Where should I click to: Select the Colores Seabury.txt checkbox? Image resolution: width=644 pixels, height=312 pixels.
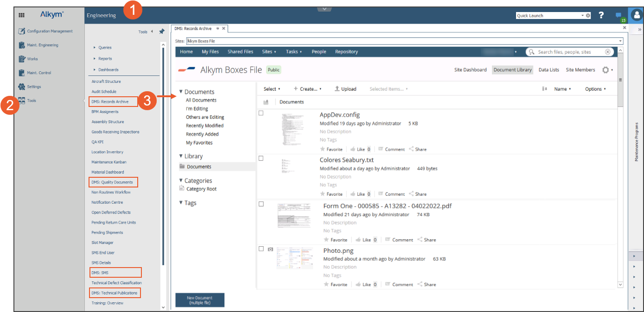261,158
